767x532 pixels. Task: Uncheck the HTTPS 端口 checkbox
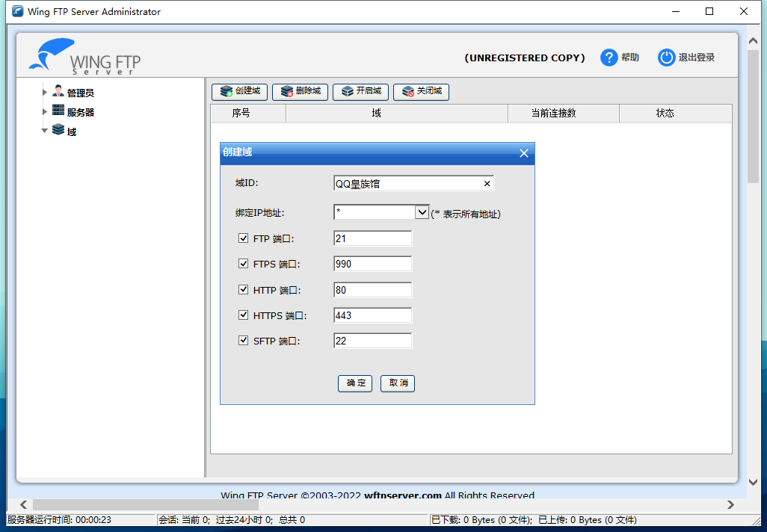pos(243,315)
